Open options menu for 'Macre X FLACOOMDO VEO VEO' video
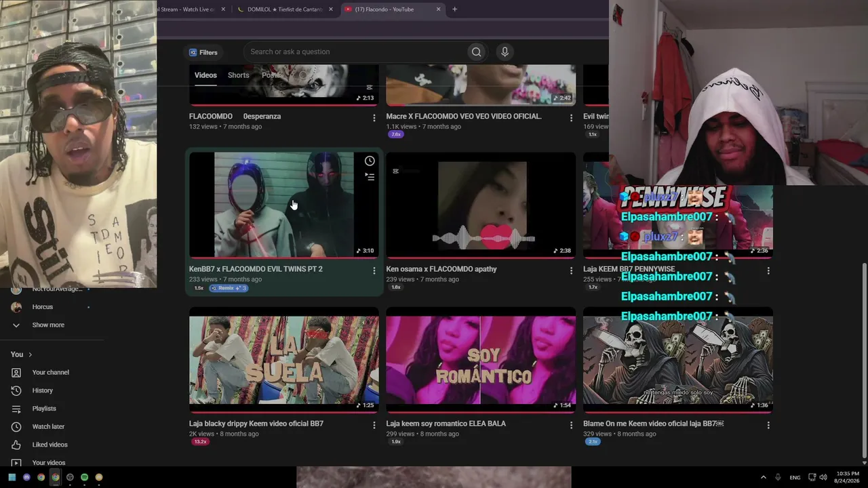The height and width of the screenshot is (488, 868). click(x=571, y=118)
